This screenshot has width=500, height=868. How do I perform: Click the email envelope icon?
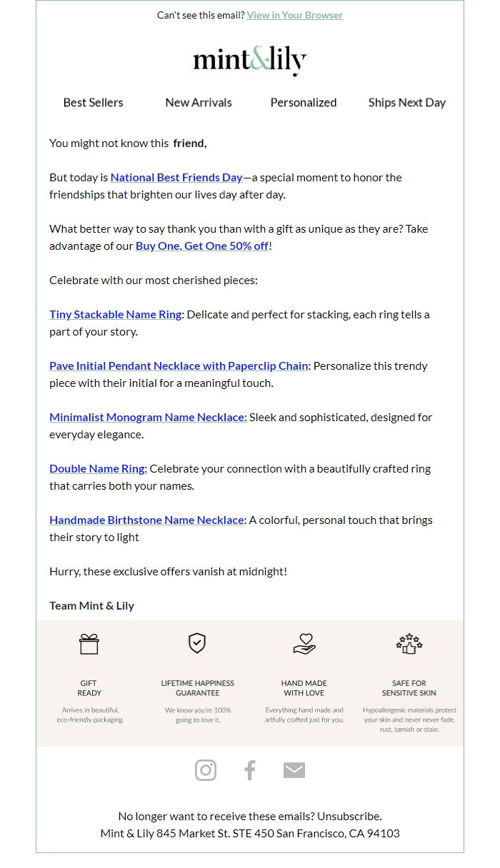[294, 769]
